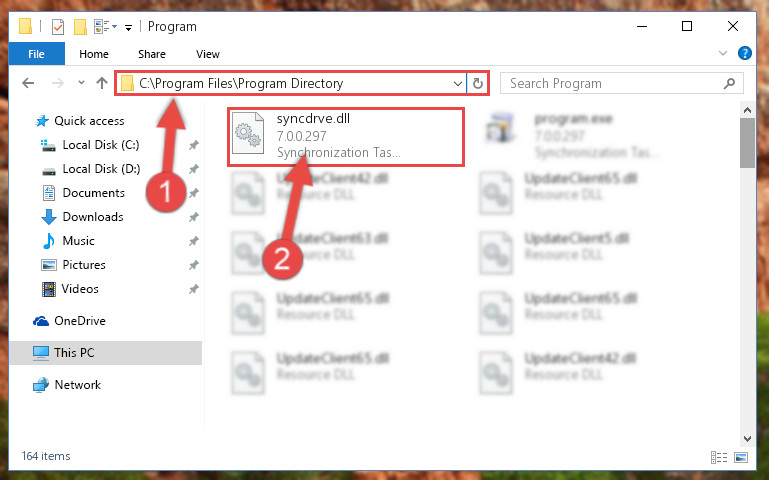Switch to the View ribbon tab
Image resolution: width=769 pixels, height=480 pixels.
[x=207, y=54]
